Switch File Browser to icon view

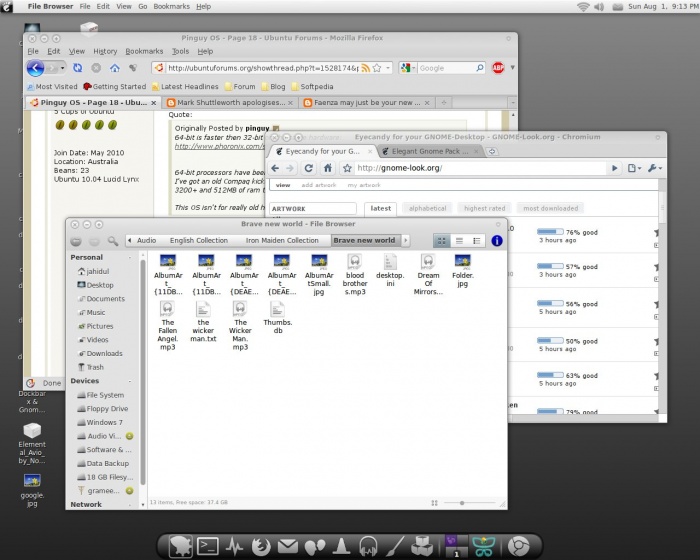pos(441,241)
